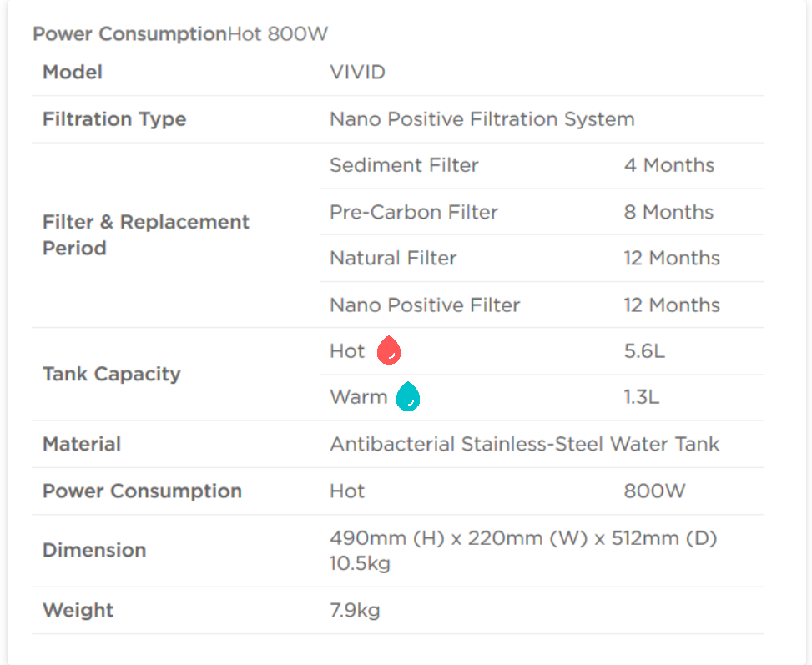Click the Pre-Carbon Filter row
Screen dimensions: 812x665
click(542, 212)
